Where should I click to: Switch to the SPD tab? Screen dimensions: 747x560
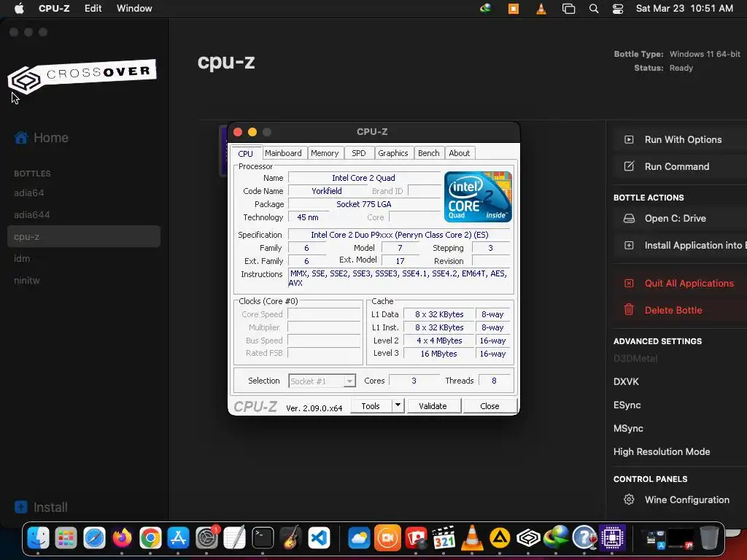[x=359, y=153]
